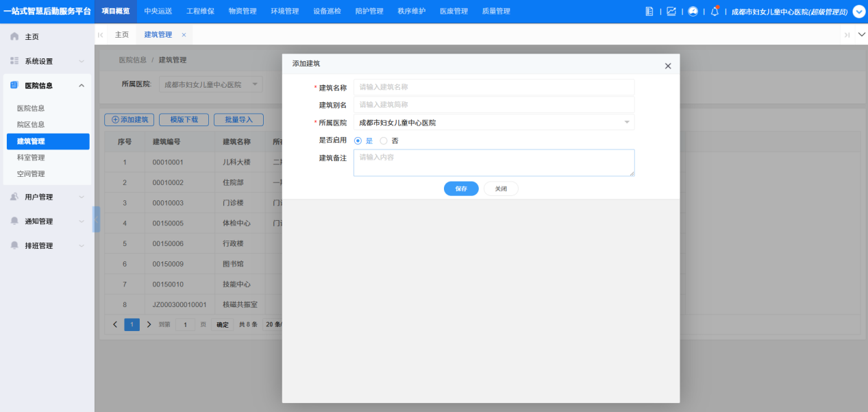
Task: Open the 所属医院 dropdown in the dialog
Action: point(494,123)
